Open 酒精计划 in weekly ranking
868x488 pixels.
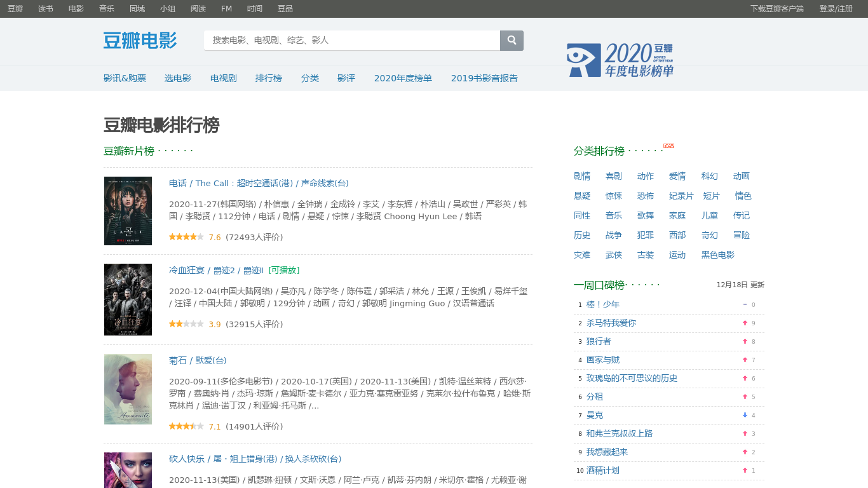[x=603, y=470]
